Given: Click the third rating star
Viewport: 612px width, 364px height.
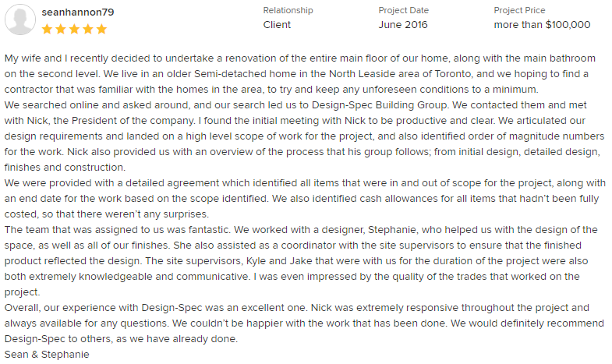Looking at the screenshot, I should [74, 30].
